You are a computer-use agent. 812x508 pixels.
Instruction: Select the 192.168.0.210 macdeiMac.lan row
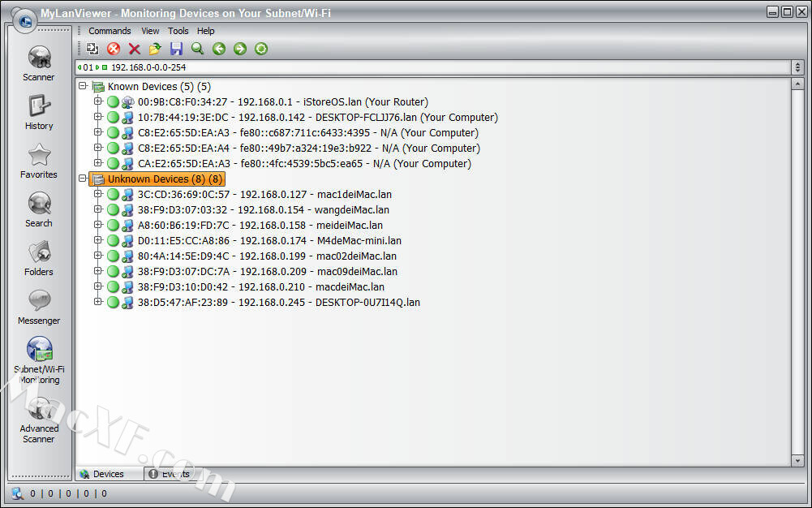point(261,287)
